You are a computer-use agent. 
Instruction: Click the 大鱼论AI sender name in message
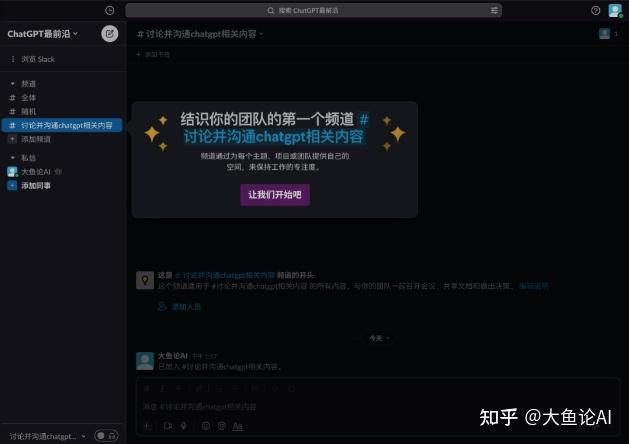coord(172,356)
